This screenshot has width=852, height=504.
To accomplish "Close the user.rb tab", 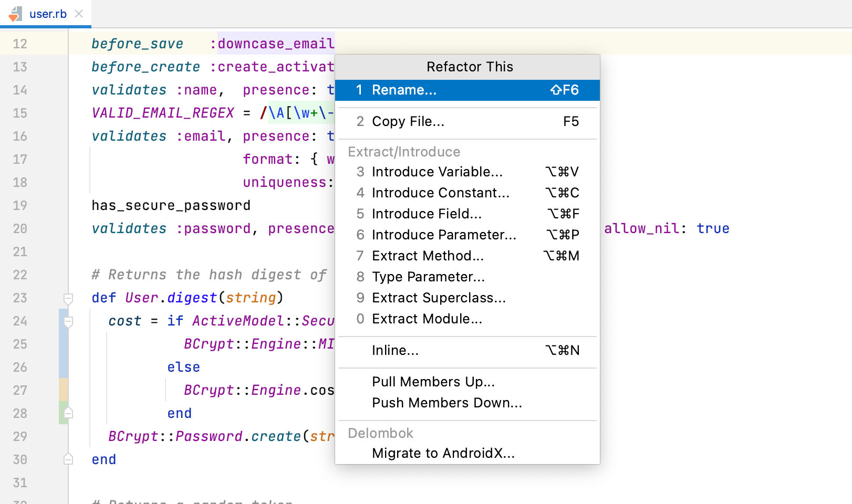I will click(79, 14).
